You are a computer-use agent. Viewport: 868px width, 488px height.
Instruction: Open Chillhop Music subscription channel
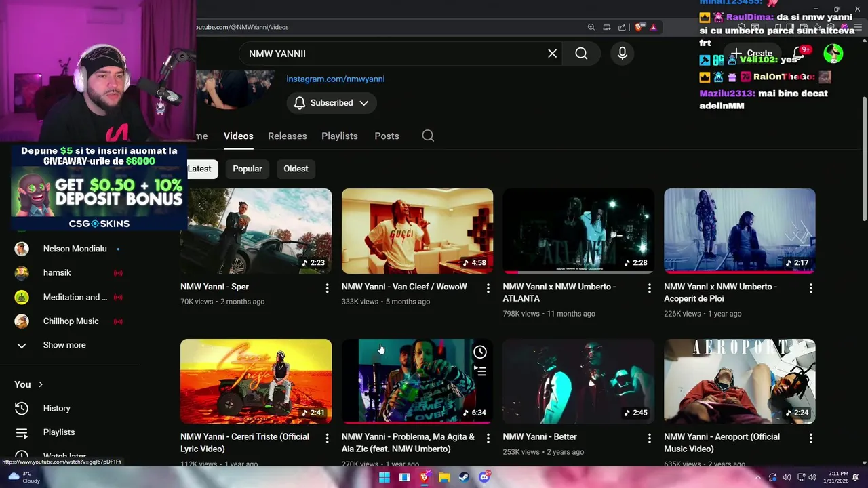[x=71, y=321]
